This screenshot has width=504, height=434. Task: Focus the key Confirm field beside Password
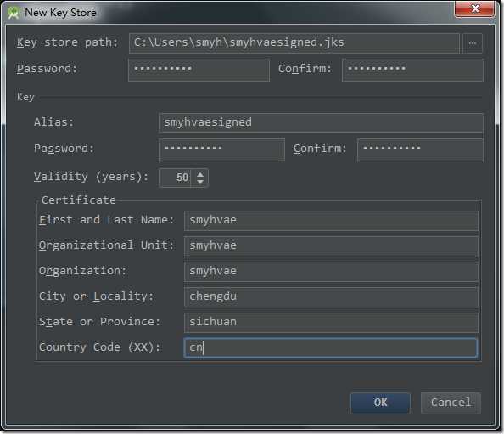(420, 149)
